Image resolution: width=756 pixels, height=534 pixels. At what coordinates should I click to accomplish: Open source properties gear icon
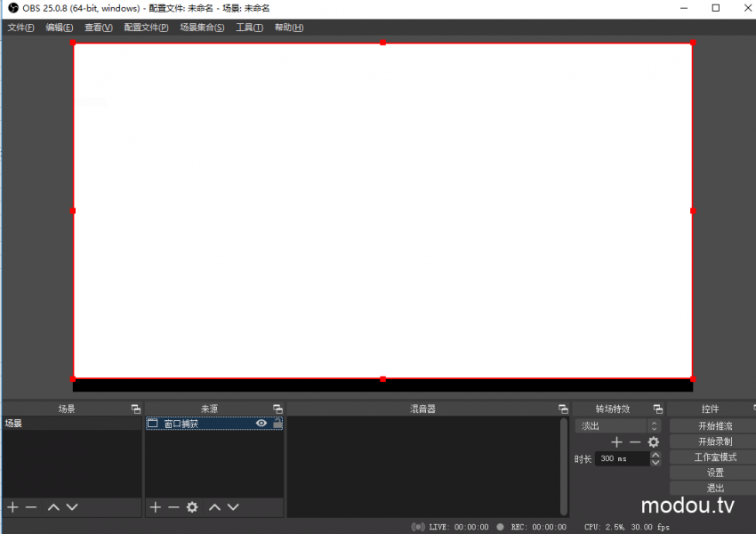(192, 506)
